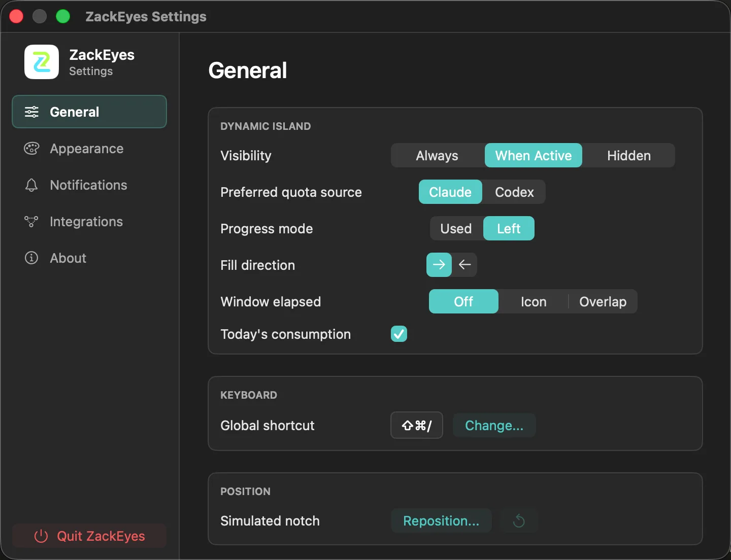Click the About info circle icon

click(x=31, y=258)
